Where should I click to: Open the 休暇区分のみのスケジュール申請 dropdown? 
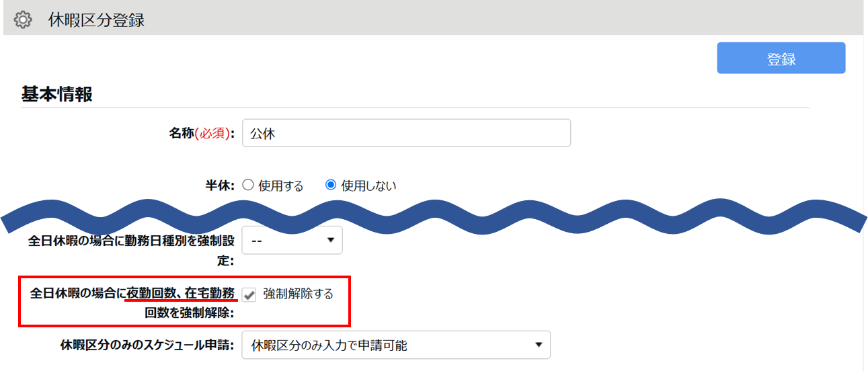point(396,345)
